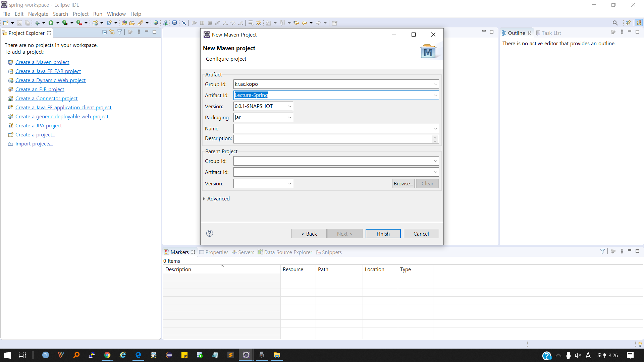Click Create a JPA project link
The width and height of the screenshot is (644, 362).
pyautogui.click(x=39, y=125)
